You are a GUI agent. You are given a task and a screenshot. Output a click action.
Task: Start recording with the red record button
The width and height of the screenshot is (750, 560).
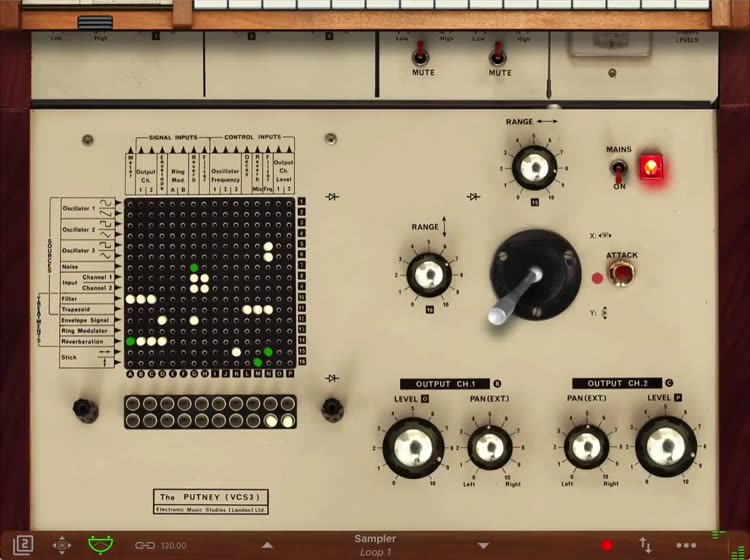pyautogui.click(x=607, y=546)
